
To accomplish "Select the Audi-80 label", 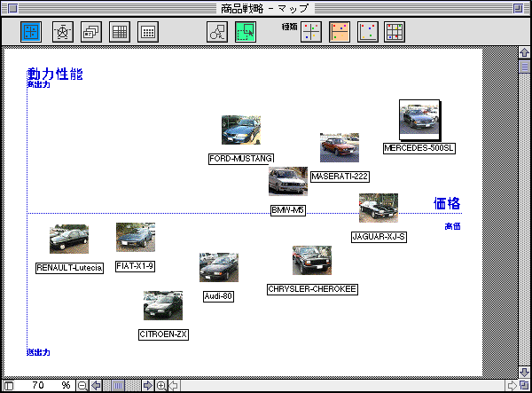I will tap(218, 296).
